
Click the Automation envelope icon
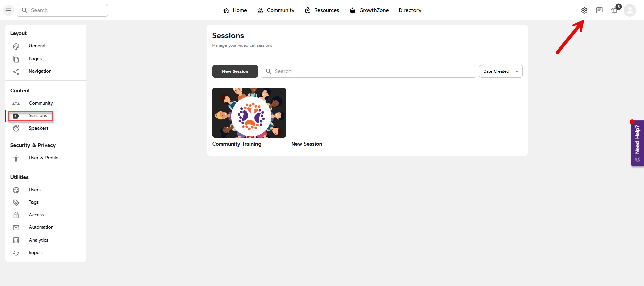point(16,227)
